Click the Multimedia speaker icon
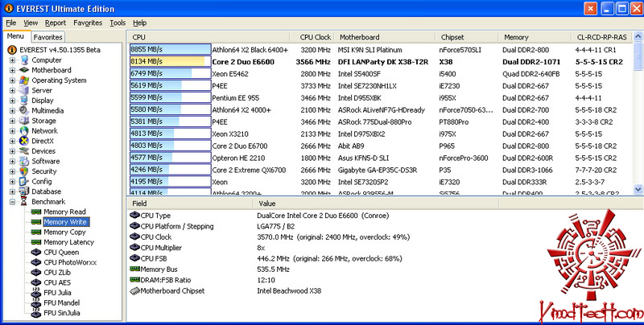644x325 pixels. click(x=24, y=110)
